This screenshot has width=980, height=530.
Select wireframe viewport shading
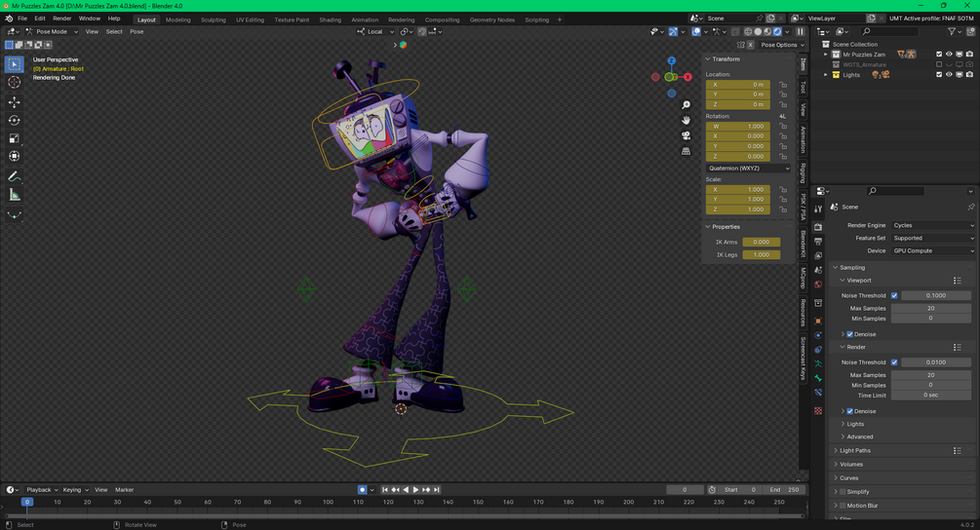748,31
